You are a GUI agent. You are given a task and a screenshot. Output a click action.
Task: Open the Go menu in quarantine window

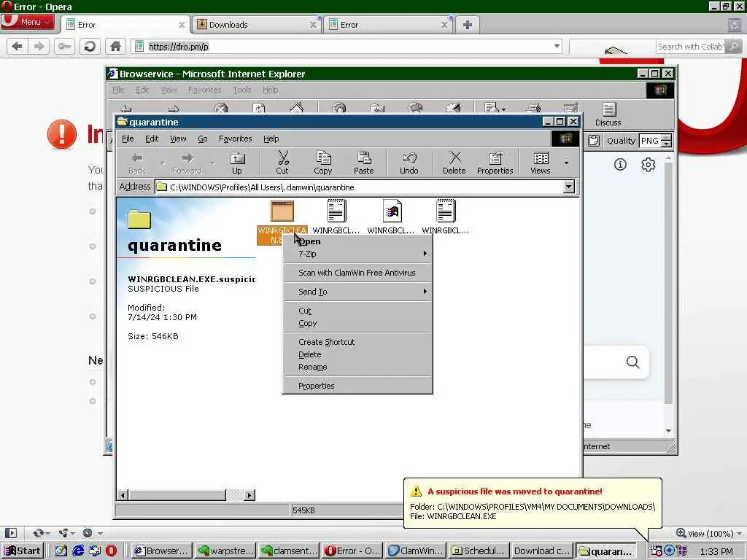coord(203,139)
